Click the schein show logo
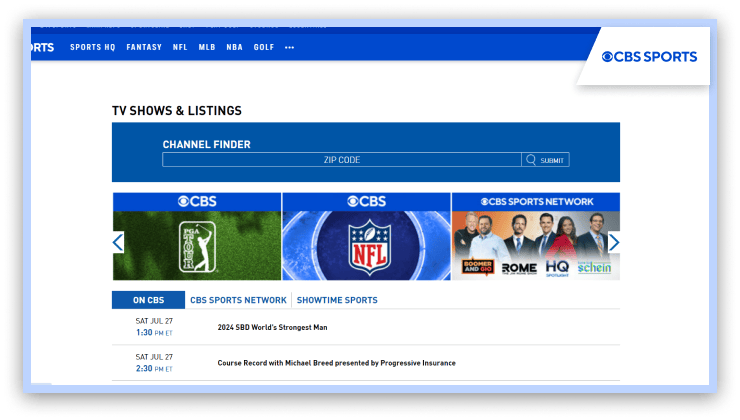This screenshot has height=420, width=740. click(594, 268)
